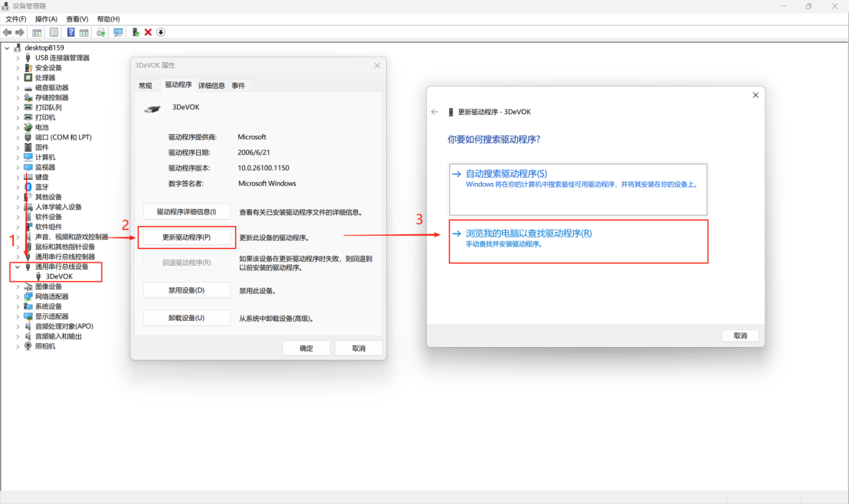Click the back arrow in update driver dialog
This screenshot has height=504, width=849.
pos(434,112)
